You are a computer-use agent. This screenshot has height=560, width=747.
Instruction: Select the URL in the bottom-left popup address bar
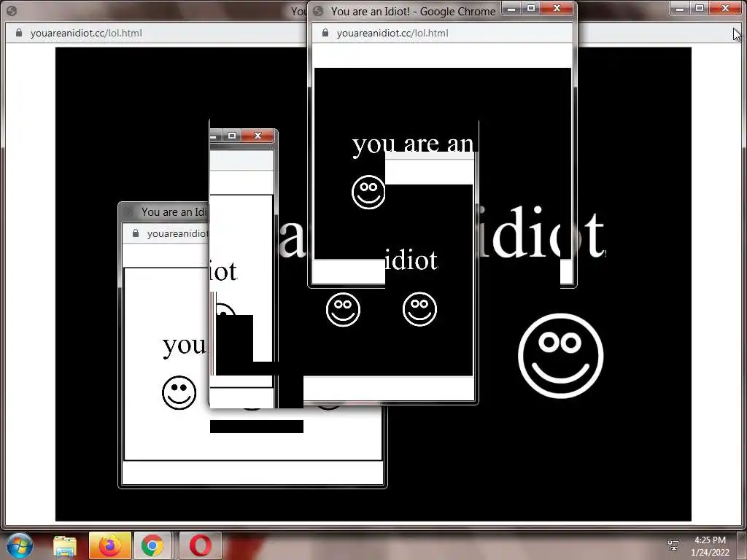[x=177, y=233]
